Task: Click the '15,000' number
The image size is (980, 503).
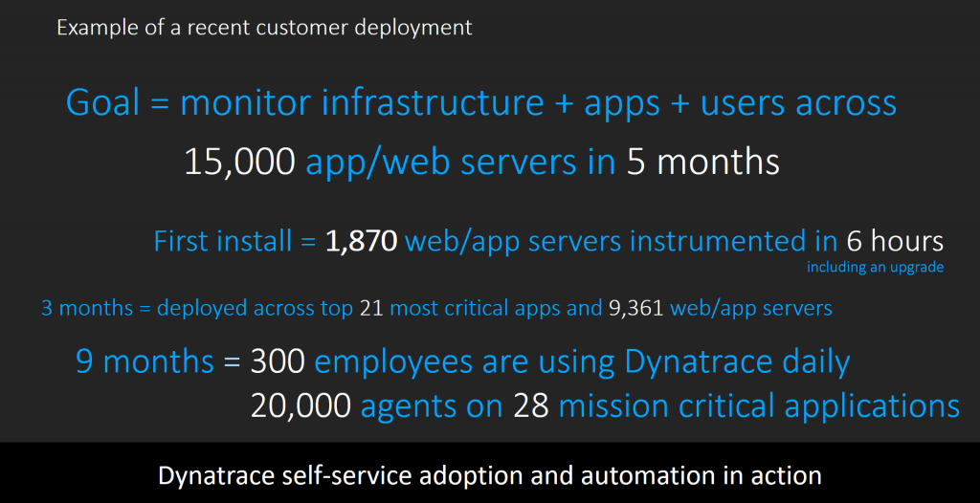Action: pos(239,162)
